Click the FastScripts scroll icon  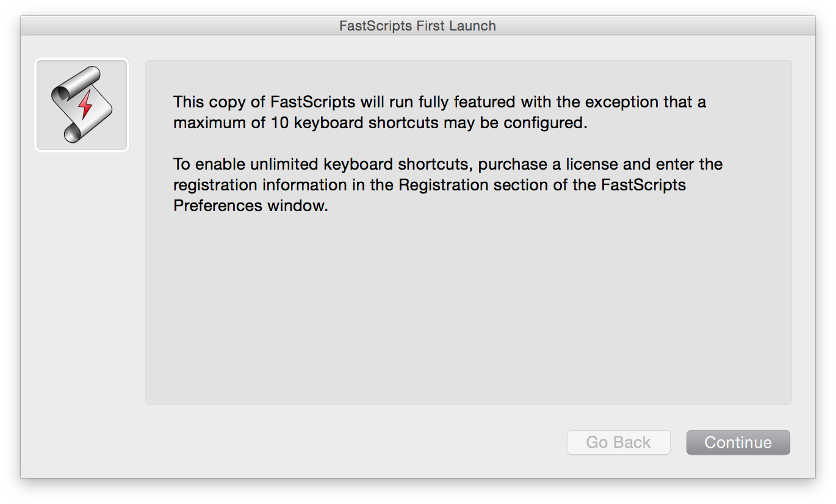81,104
